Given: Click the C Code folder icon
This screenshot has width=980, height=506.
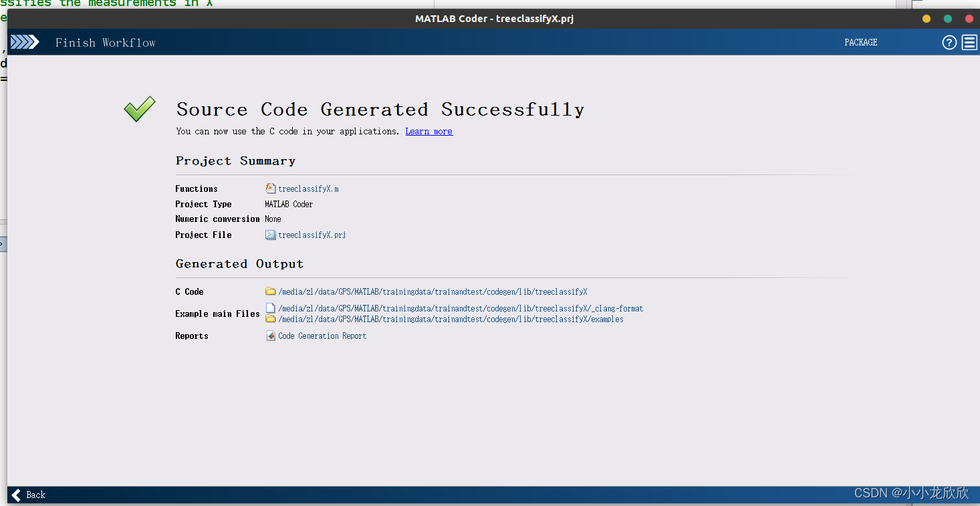Looking at the screenshot, I should (271, 291).
